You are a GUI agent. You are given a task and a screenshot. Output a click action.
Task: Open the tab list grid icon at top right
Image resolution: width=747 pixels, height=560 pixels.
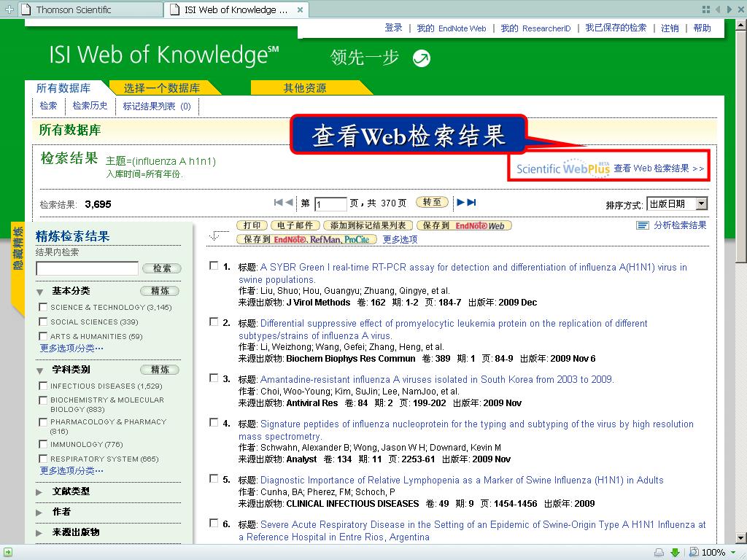pyautogui.click(x=706, y=9)
